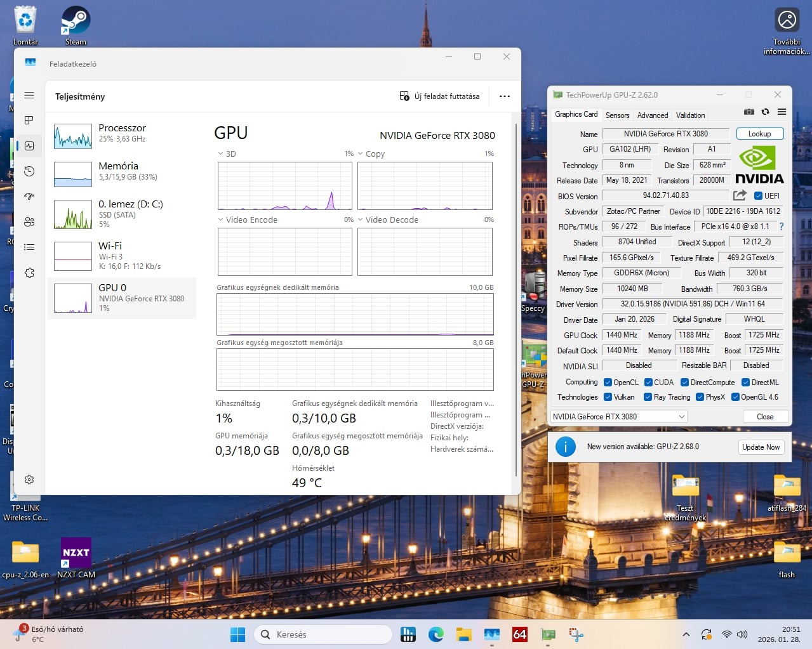This screenshot has height=649, width=812.
Task: Select Graphics Card tab in GPU-Z
Action: point(576,114)
